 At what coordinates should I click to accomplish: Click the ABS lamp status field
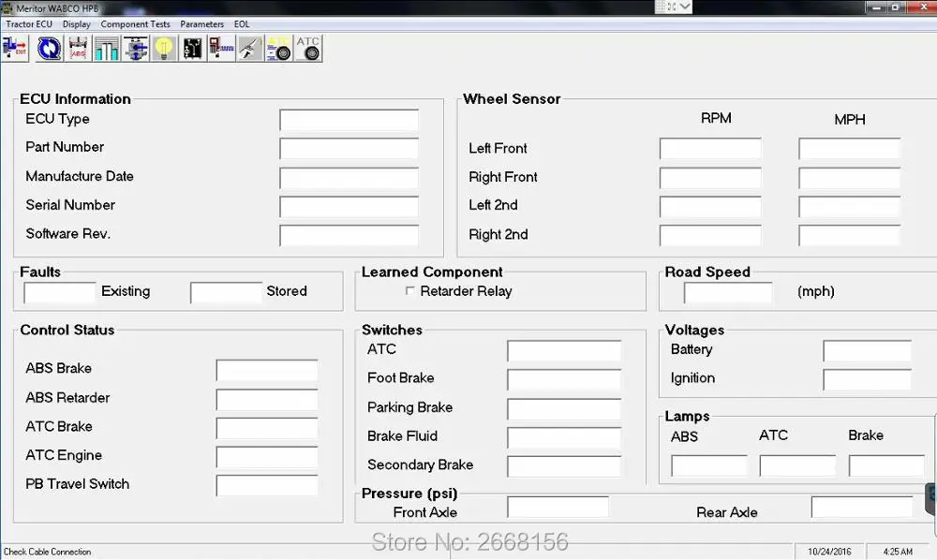[x=709, y=465]
